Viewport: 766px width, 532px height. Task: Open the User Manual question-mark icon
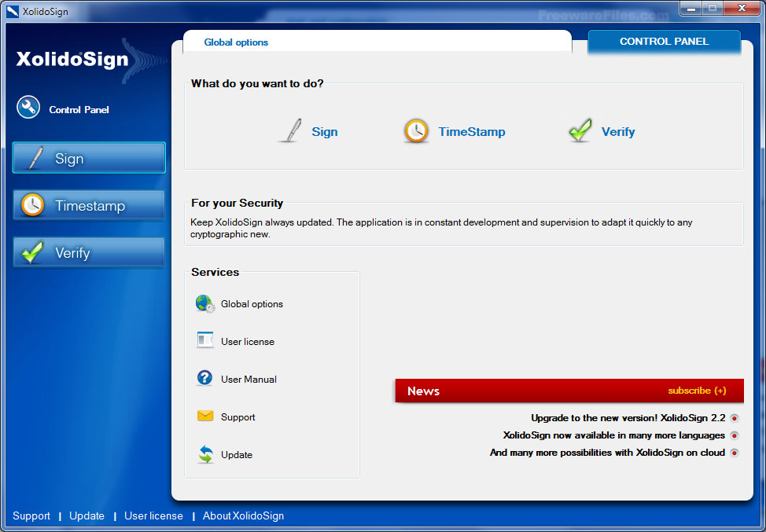tap(204, 379)
